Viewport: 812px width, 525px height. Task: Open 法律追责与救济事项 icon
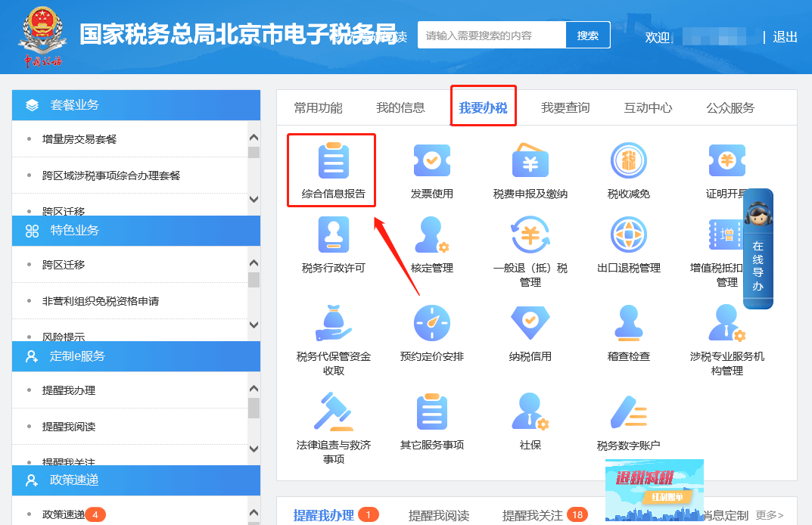click(334, 412)
